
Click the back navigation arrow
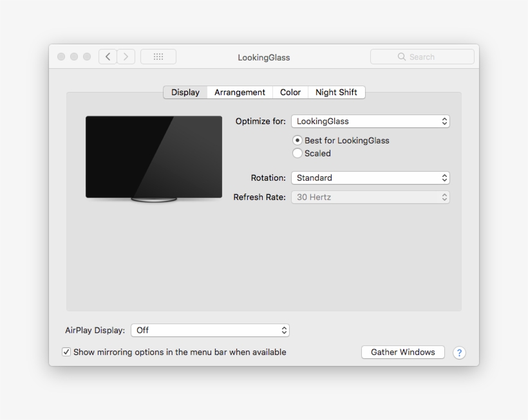point(108,56)
